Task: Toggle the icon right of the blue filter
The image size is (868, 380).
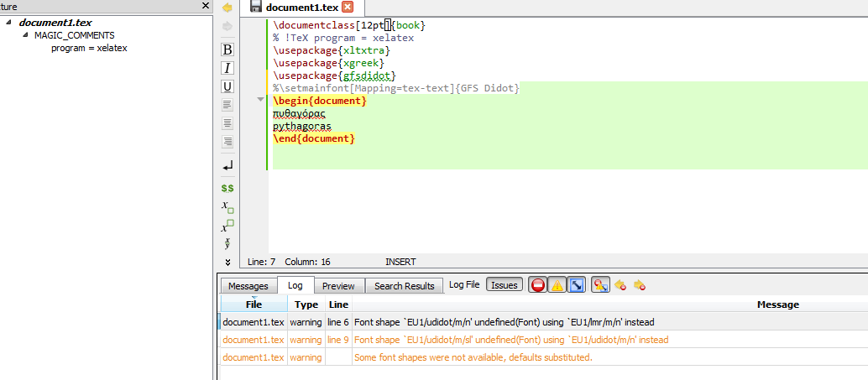Action: coord(600,285)
